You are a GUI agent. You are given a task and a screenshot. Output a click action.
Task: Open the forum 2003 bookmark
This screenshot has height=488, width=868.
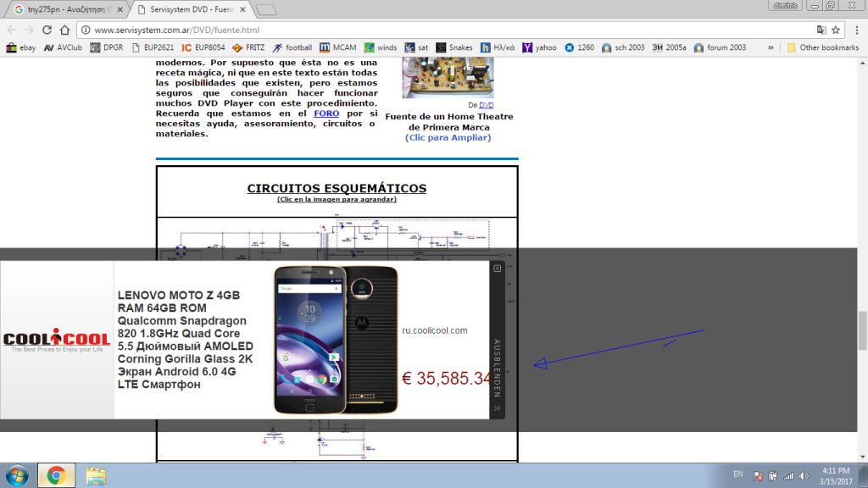pos(721,47)
